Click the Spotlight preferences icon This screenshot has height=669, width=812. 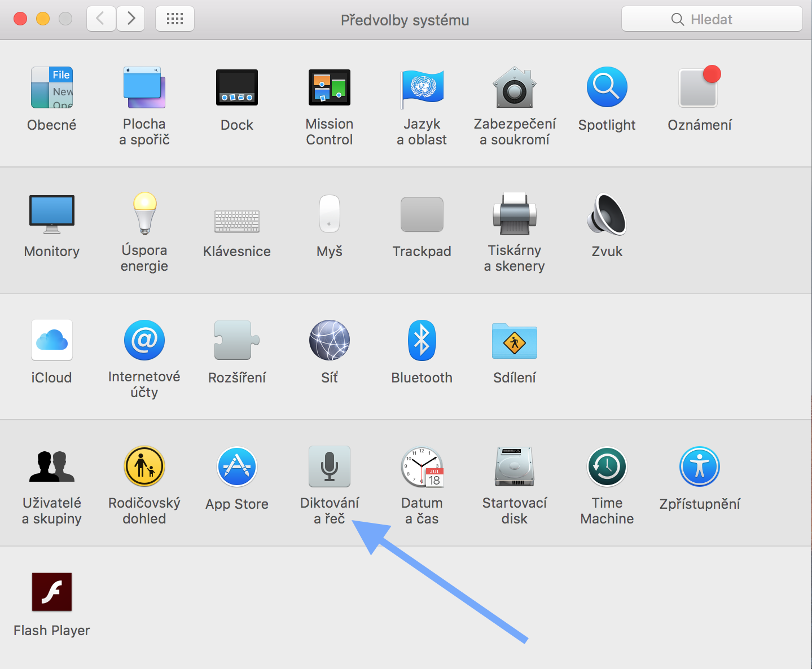click(607, 88)
